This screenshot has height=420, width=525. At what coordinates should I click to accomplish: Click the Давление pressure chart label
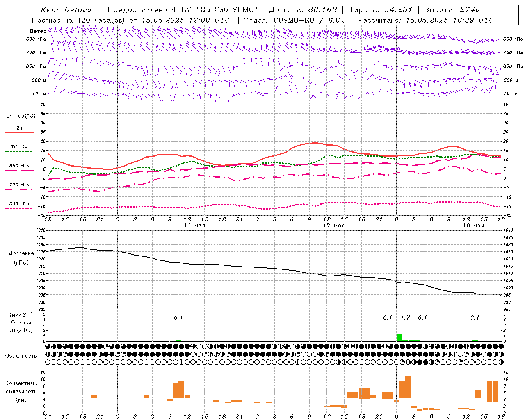[21, 253]
